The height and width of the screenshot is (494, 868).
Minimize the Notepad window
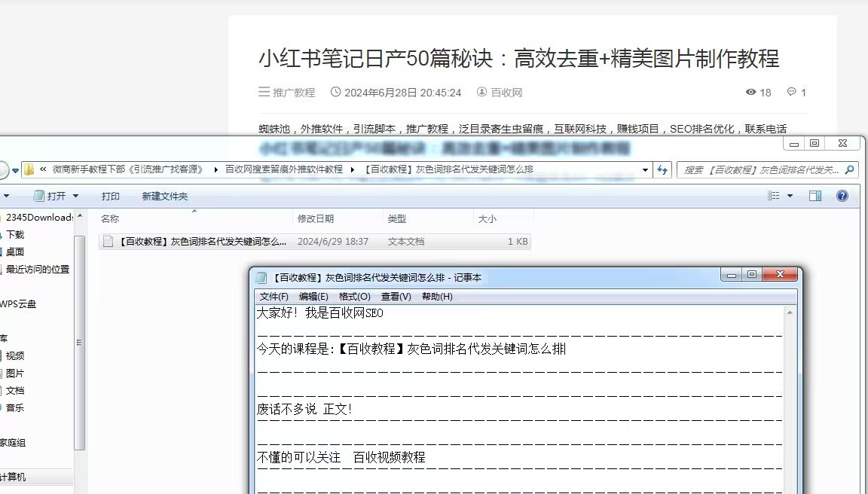pyautogui.click(x=732, y=275)
